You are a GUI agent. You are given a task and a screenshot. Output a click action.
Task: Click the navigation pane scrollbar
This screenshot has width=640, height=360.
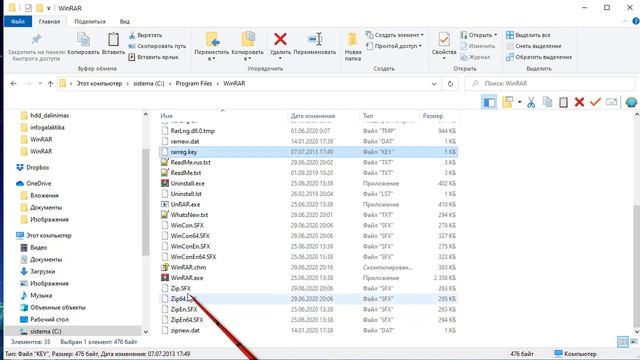tap(146, 202)
